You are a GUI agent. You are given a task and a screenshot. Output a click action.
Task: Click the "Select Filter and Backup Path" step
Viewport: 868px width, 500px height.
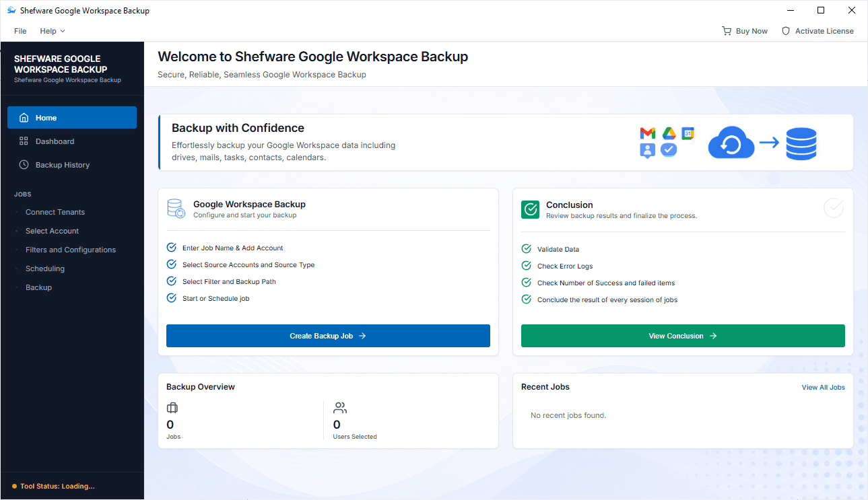[x=229, y=281]
